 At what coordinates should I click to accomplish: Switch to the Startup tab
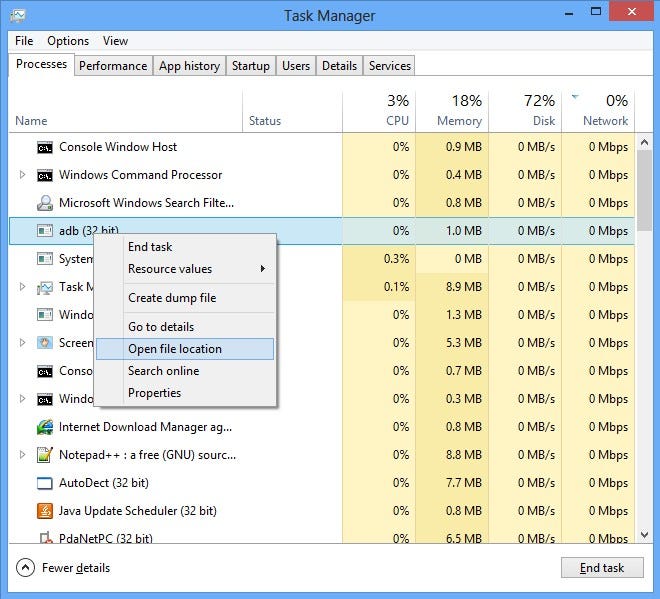tap(251, 66)
